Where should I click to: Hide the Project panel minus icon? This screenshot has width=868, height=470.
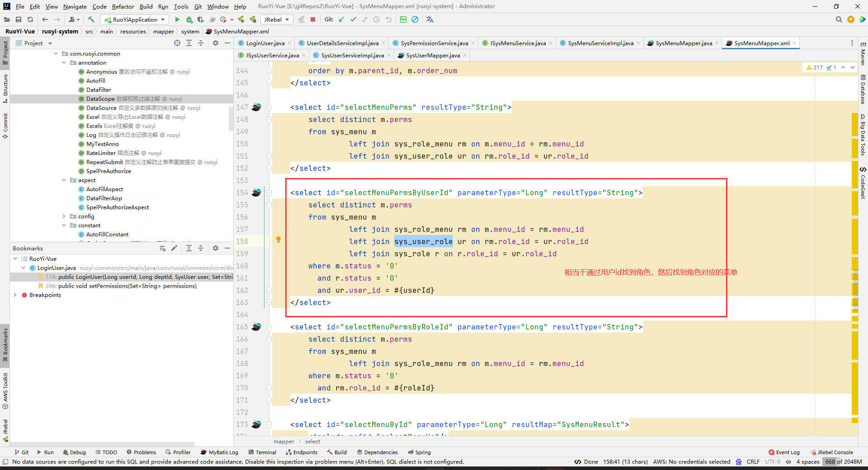tap(227, 43)
